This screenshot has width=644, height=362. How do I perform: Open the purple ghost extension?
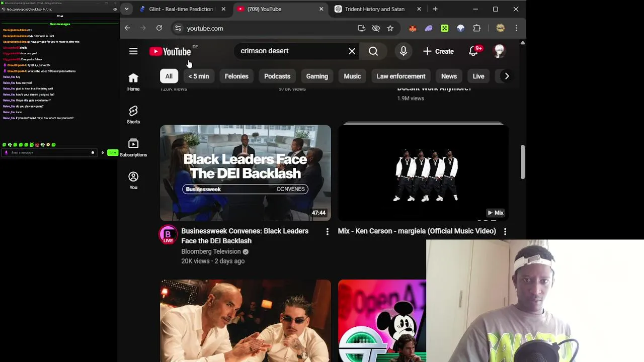coord(429,28)
